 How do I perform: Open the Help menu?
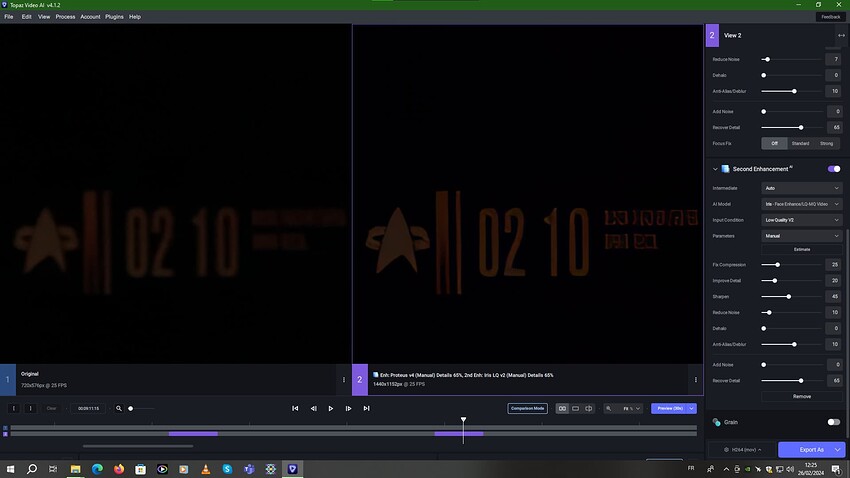tap(135, 17)
